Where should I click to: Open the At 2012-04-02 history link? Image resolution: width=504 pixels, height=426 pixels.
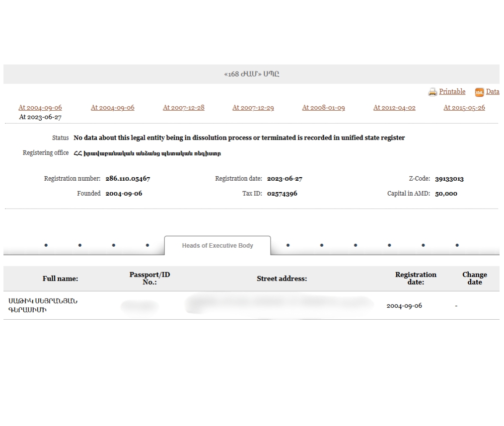[x=394, y=107]
